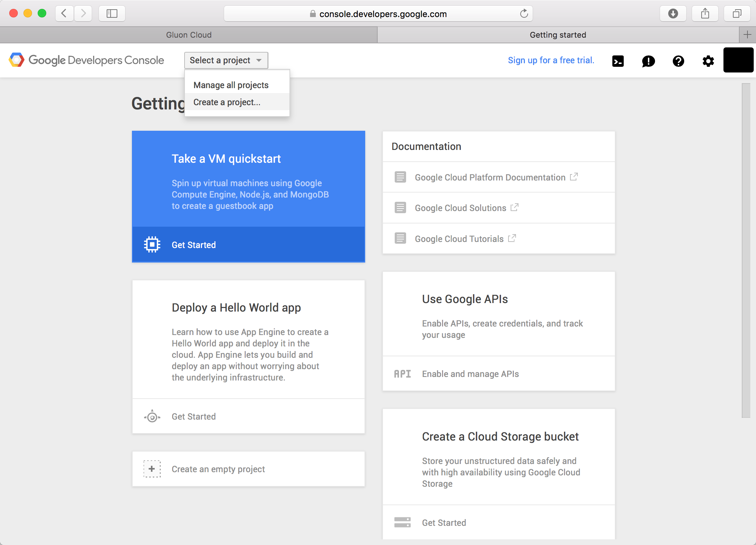Click the feedback exclamation bubble icon

tap(648, 61)
